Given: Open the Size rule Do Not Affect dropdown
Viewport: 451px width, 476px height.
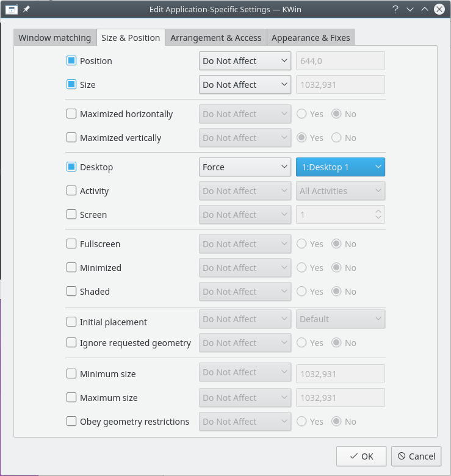Looking at the screenshot, I should pos(245,85).
